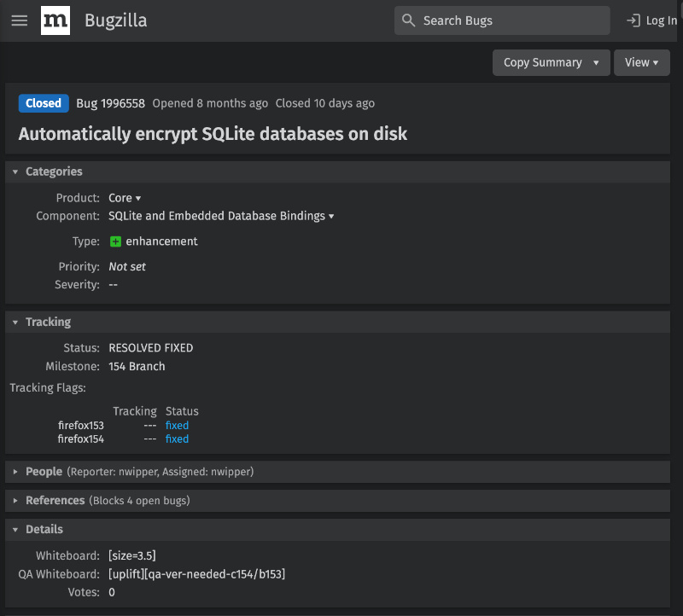
Task: Select the Bug 1996558 text
Action: click(111, 103)
